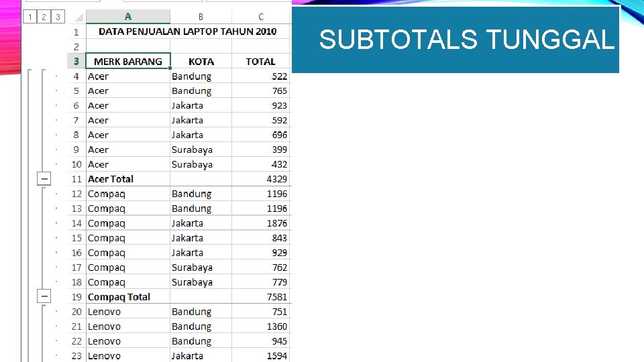Image resolution: width=644 pixels, height=362 pixels.
Task: Click row header 23
Action: point(76,355)
